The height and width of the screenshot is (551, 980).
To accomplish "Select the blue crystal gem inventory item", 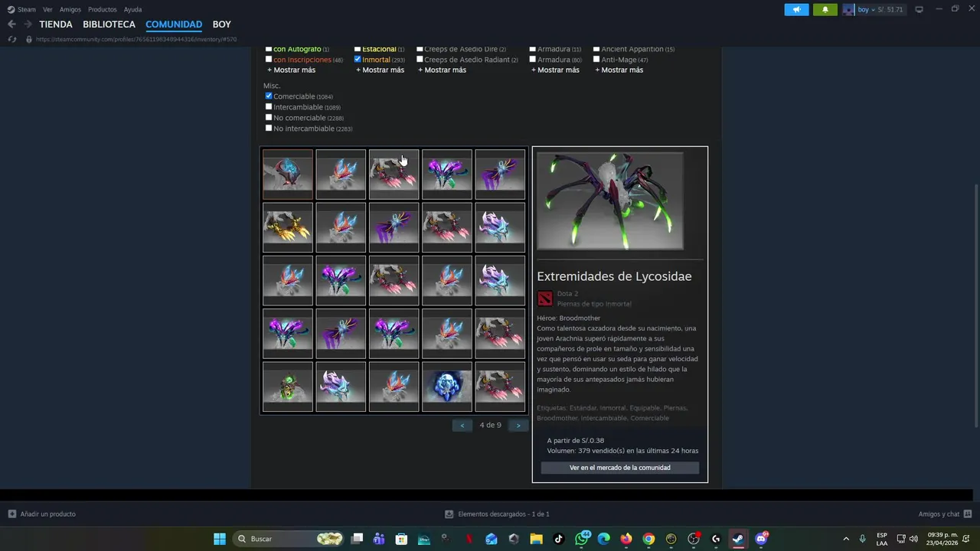I will pyautogui.click(x=447, y=386).
